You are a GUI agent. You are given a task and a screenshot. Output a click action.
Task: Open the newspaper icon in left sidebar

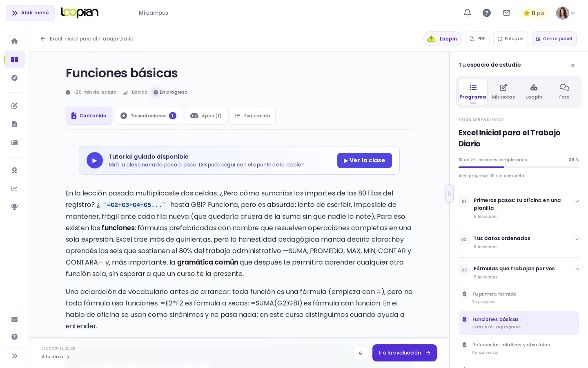click(14, 142)
